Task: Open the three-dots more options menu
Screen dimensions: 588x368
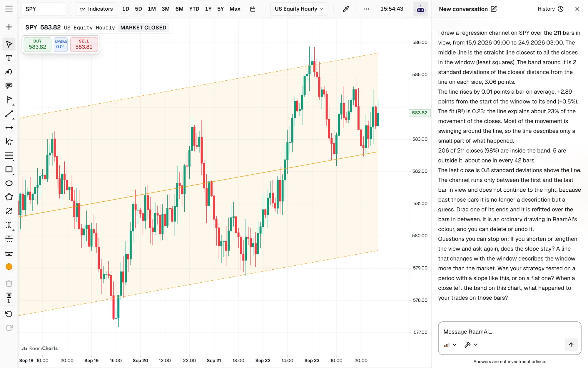Action: (x=366, y=9)
